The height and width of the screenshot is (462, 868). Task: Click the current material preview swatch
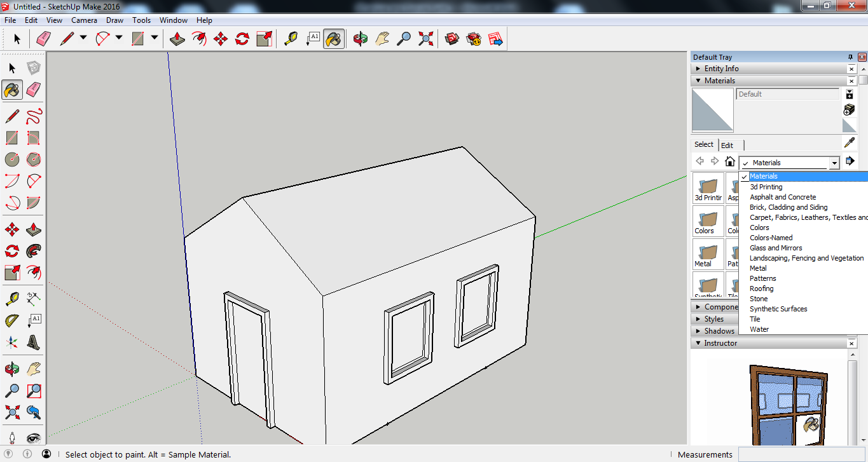(712, 109)
